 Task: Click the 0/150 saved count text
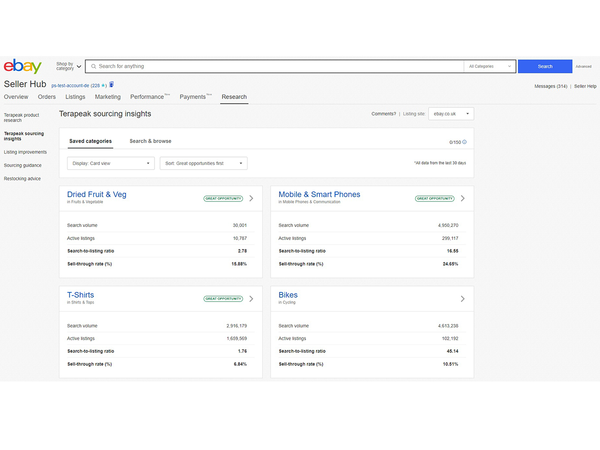coord(455,142)
